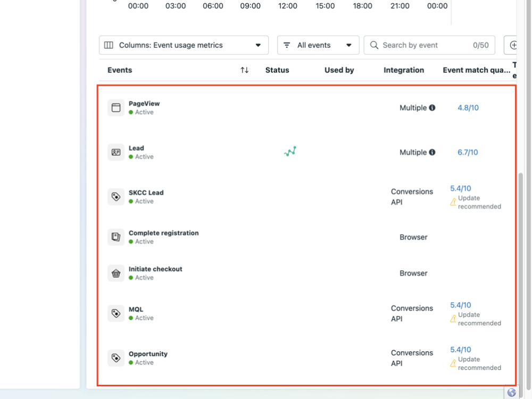Click the info icon in PageView row

pos(432,107)
